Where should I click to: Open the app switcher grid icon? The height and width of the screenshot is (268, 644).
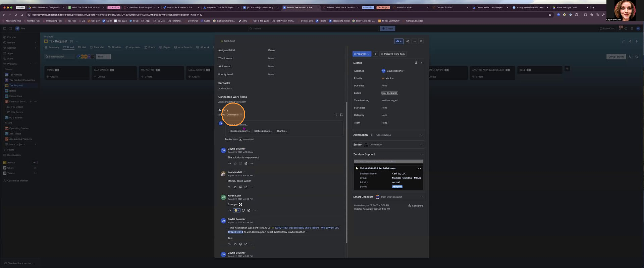tap(10, 28)
